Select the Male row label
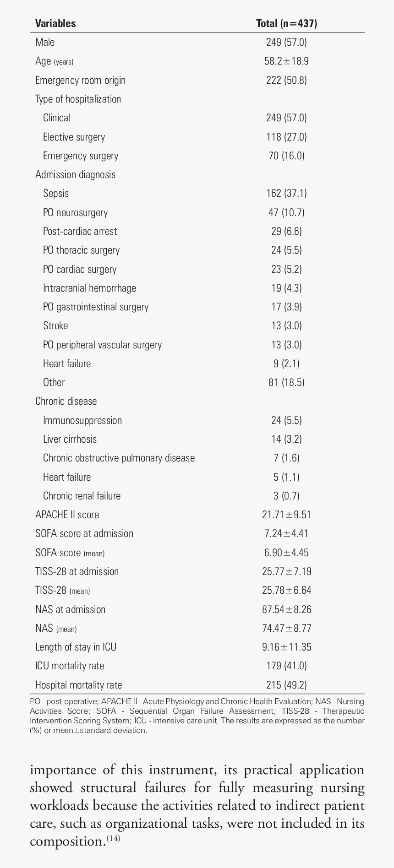This screenshot has height=868, width=394. [x=45, y=42]
